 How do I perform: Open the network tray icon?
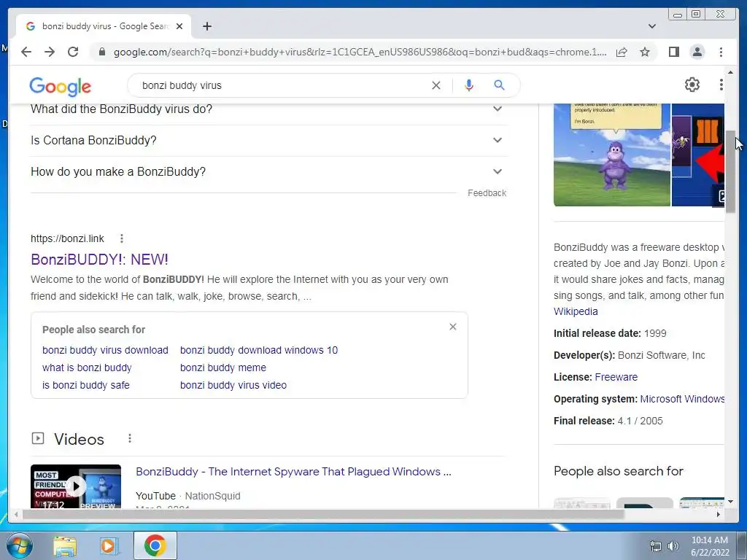[x=656, y=546]
